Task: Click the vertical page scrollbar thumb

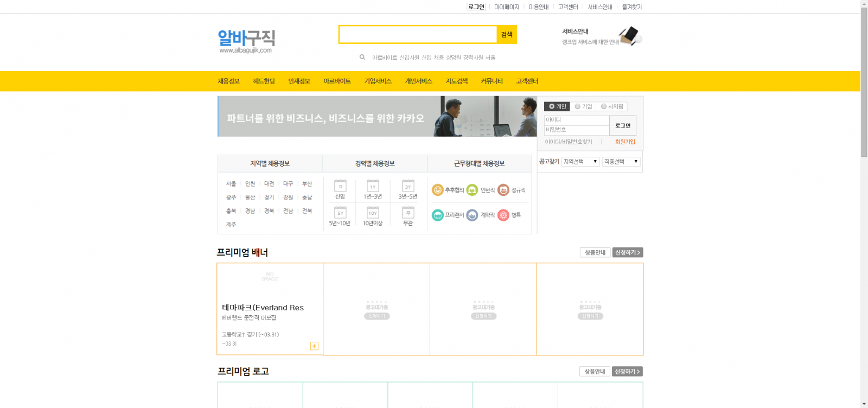Action: (x=864, y=81)
